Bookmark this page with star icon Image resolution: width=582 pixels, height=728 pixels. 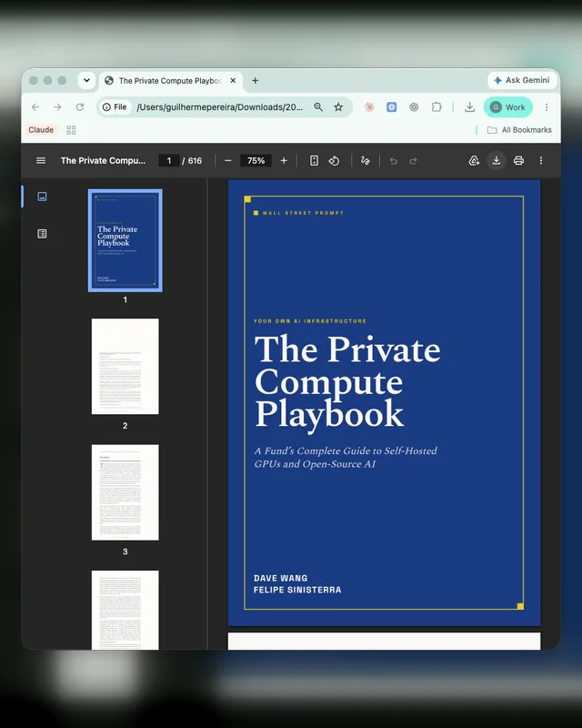[x=338, y=107]
